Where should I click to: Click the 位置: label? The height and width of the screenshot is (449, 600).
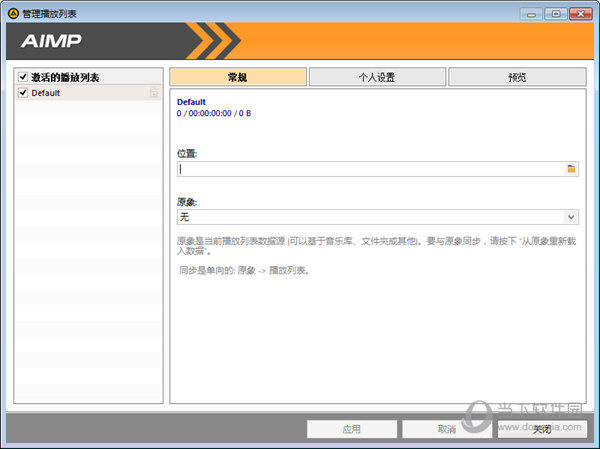coord(187,154)
